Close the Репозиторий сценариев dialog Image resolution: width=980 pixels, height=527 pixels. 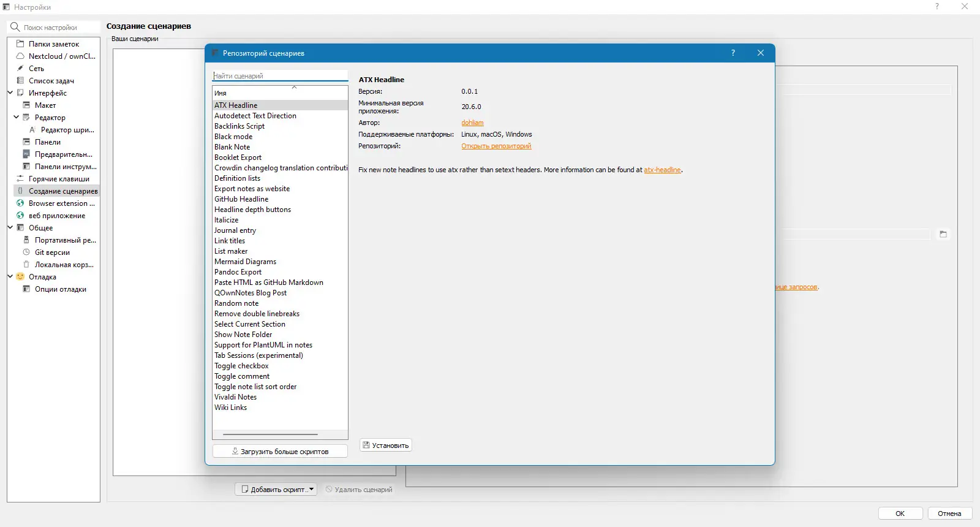(x=761, y=53)
